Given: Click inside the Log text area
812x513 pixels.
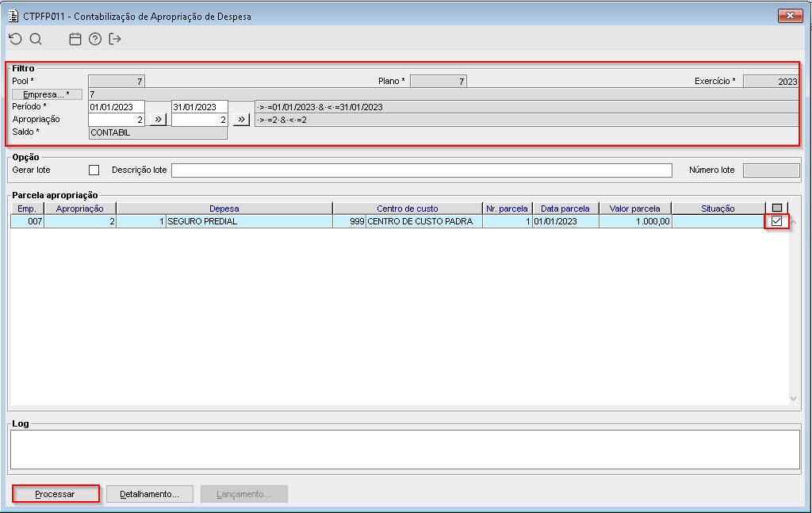Looking at the screenshot, I should [x=405, y=450].
